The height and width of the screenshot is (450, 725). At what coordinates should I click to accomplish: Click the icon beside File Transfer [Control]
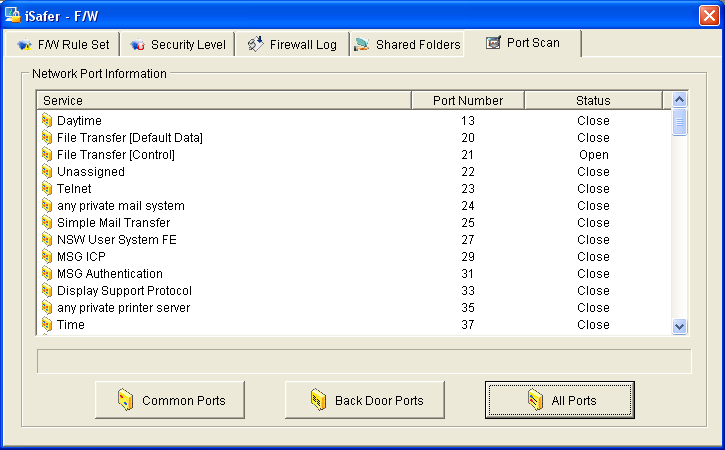(47, 155)
